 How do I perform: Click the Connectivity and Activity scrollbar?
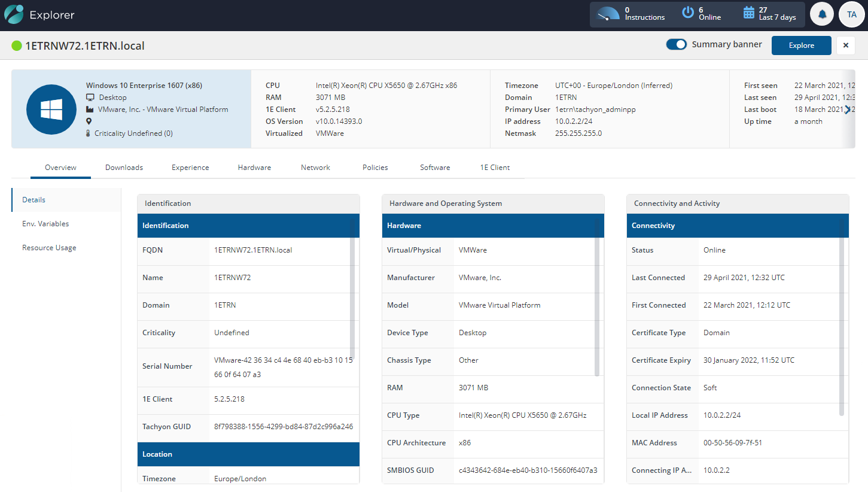(842, 317)
